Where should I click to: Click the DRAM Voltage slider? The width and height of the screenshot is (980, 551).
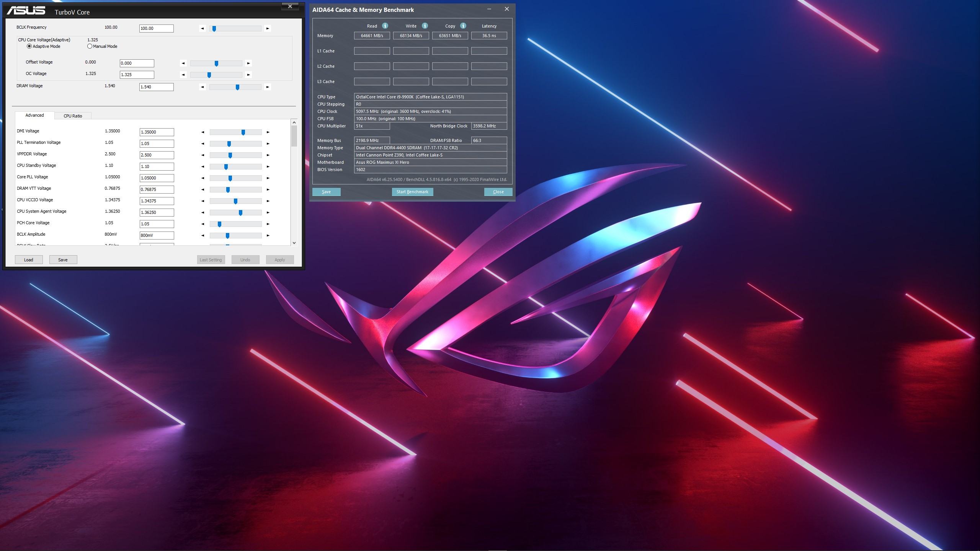235,87
